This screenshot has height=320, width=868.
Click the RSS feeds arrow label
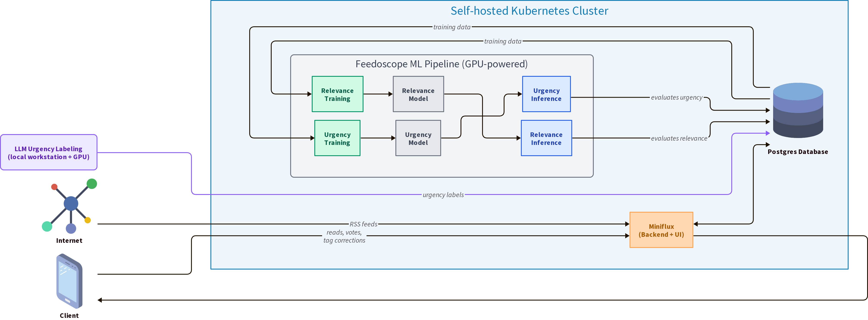363,224
